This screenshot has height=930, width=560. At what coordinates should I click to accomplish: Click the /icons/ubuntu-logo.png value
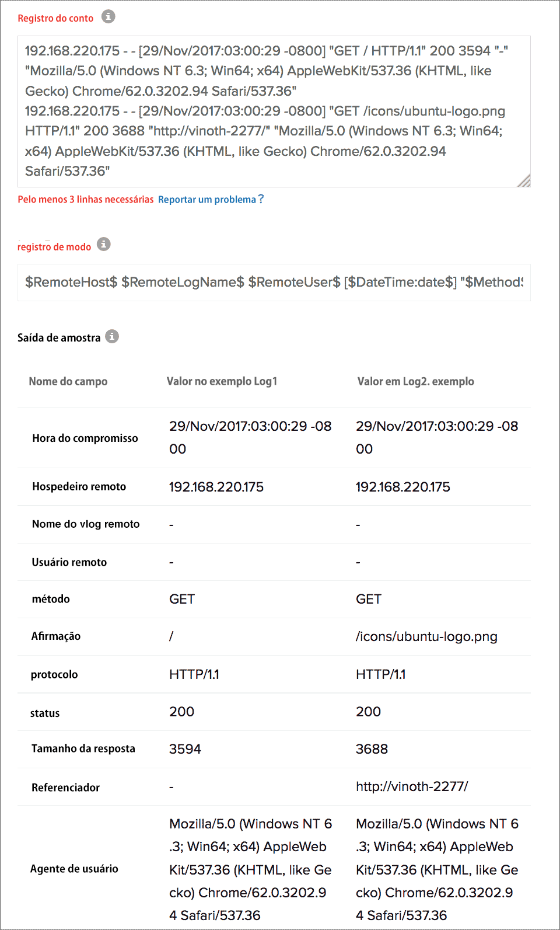point(426,636)
